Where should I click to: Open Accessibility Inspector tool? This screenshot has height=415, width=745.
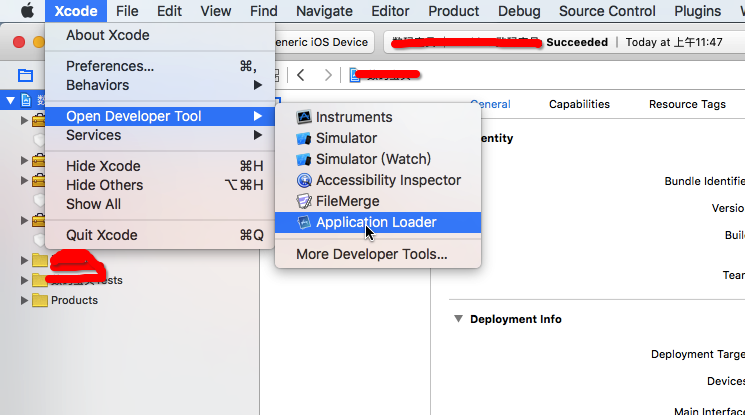(378, 180)
